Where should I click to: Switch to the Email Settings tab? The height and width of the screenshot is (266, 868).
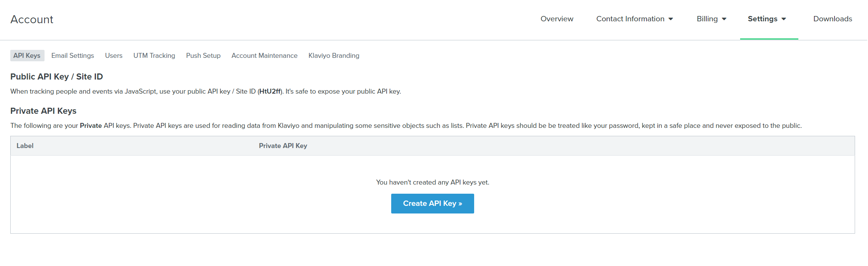pos(73,56)
